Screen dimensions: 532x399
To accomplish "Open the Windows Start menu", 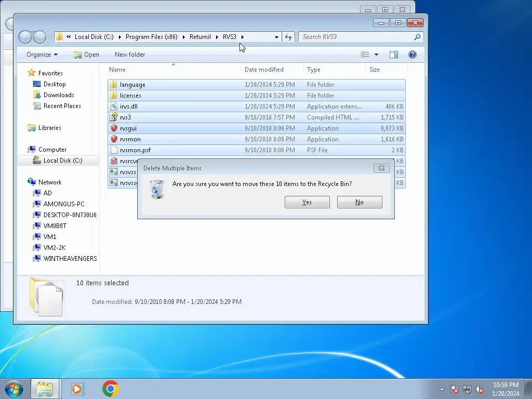I will pos(14,389).
